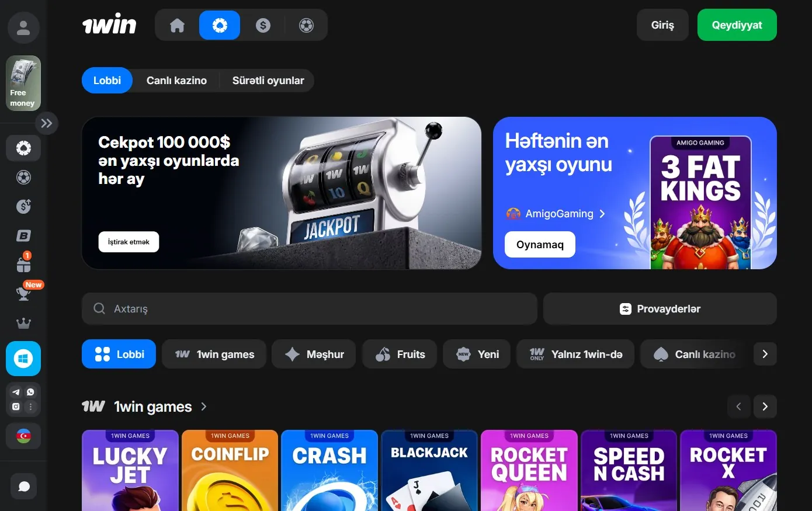Open the soccer ball icon in left sidebar
The width and height of the screenshot is (812, 511).
coord(23,178)
